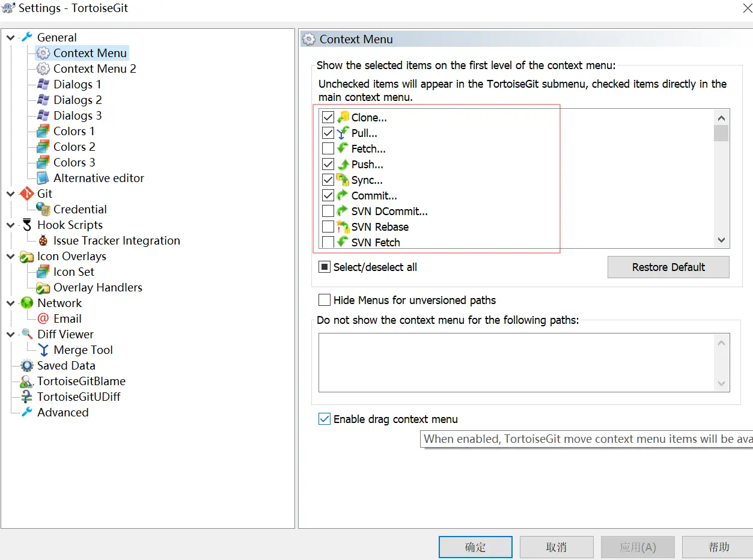Image resolution: width=753 pixels, height=560 pixels.
Task: Click the SVN Rebase icon in list
Action: coord(343,227)
